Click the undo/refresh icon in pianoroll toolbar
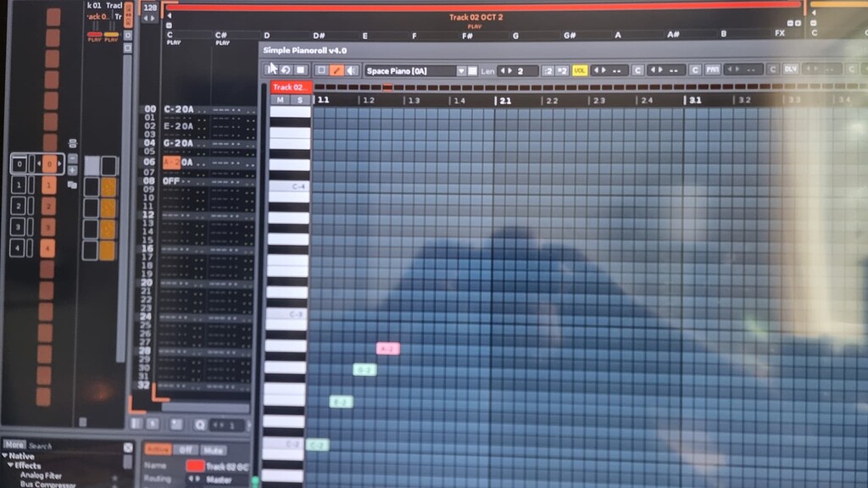 pyautogui.click(x=286, y=70)
